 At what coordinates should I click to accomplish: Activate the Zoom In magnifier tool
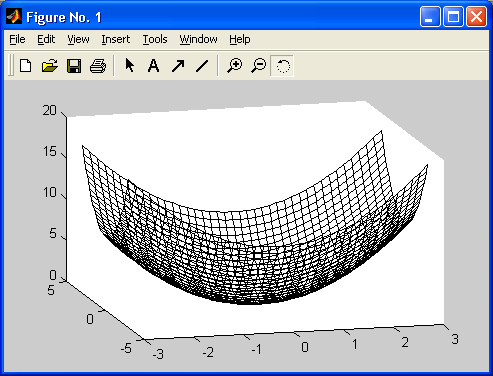pos(234,65)
